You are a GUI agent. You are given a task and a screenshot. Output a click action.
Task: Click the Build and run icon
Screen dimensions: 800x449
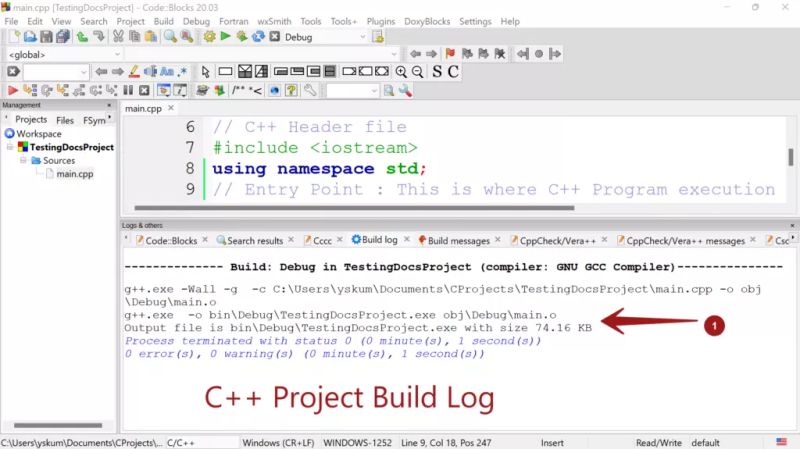pos(241,37)
